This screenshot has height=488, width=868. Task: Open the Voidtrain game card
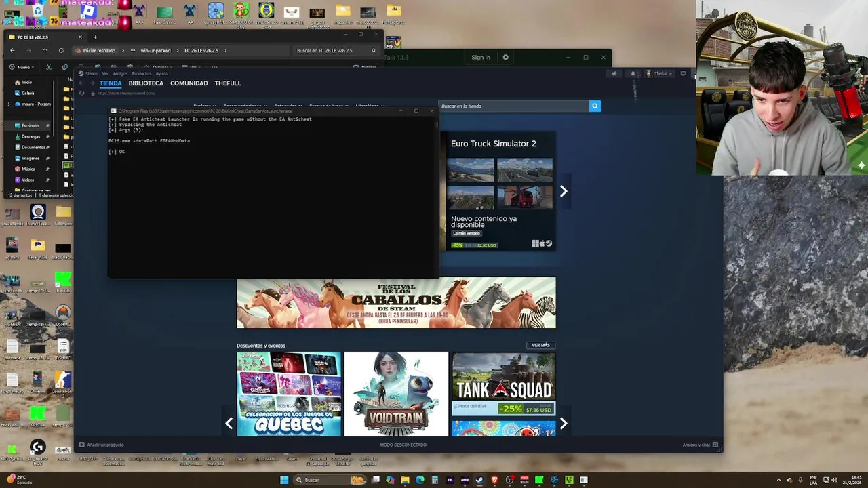pos(396,394)
